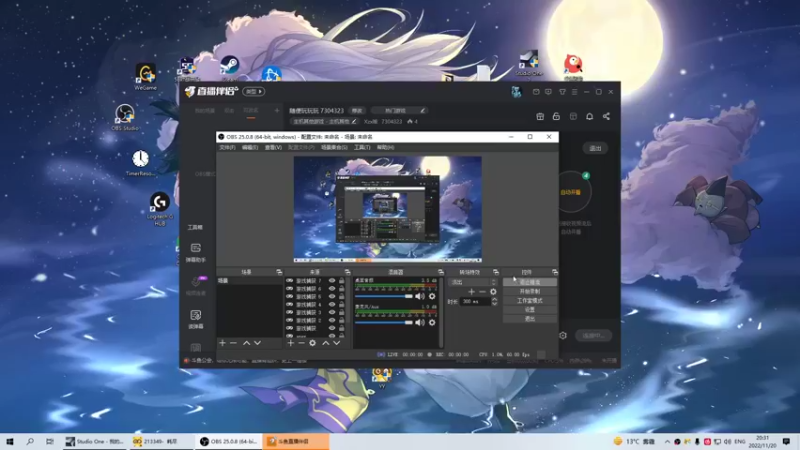Open the 直播伴侣 hamburger menu
This screenshot has height=450, width=800.
(574, 92)
